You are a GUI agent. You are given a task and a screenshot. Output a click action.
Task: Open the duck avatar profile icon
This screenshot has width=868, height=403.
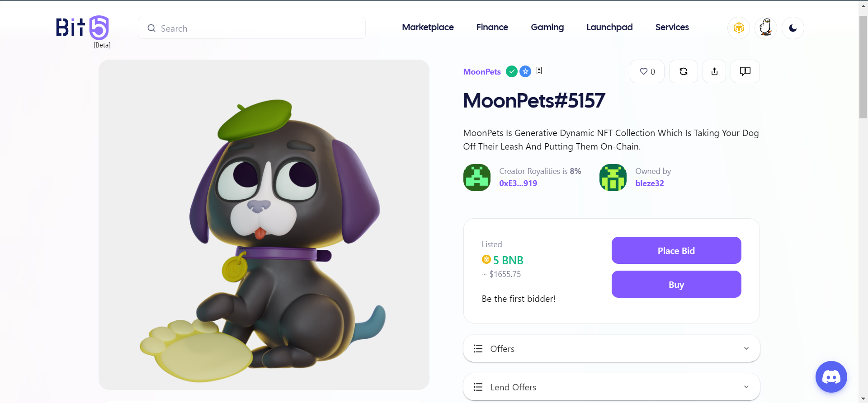click(x=766, y=28)
